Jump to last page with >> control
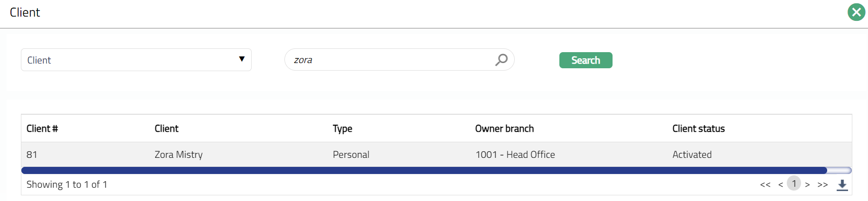Screen dimensions: 868x201 pyautogui.click(x=822, y=184)
